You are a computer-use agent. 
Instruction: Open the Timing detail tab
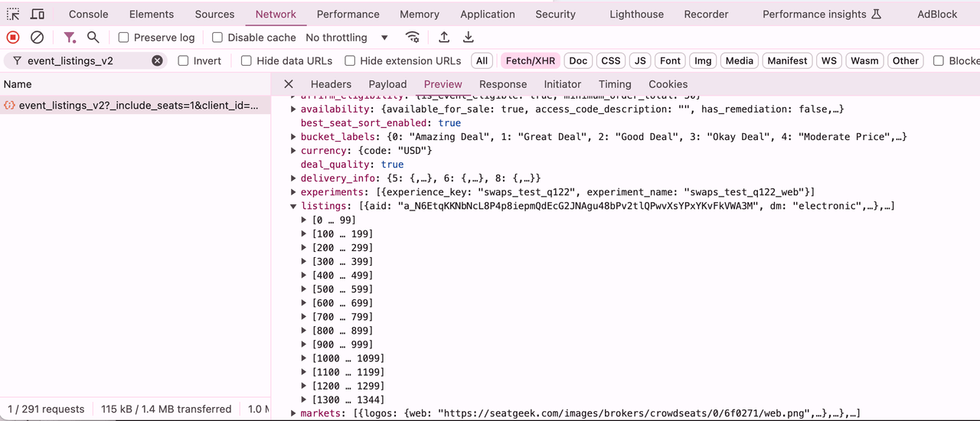(x=615, y=84)
